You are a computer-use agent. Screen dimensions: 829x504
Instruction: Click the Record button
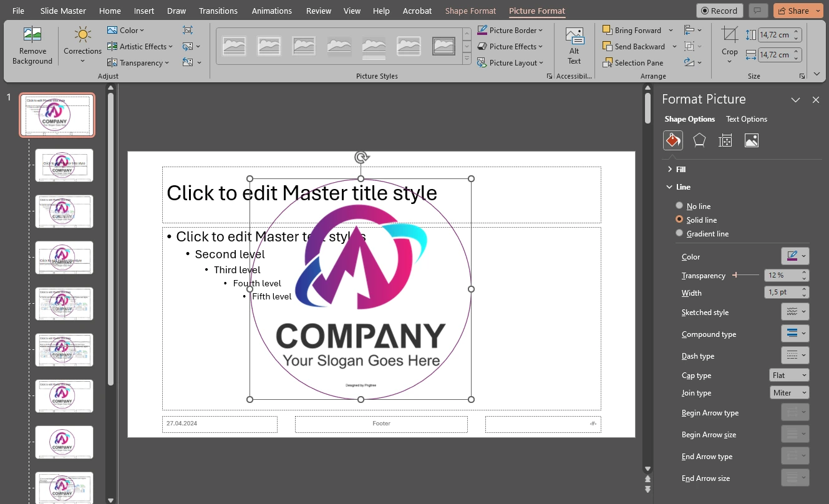(x=719, y=10)
